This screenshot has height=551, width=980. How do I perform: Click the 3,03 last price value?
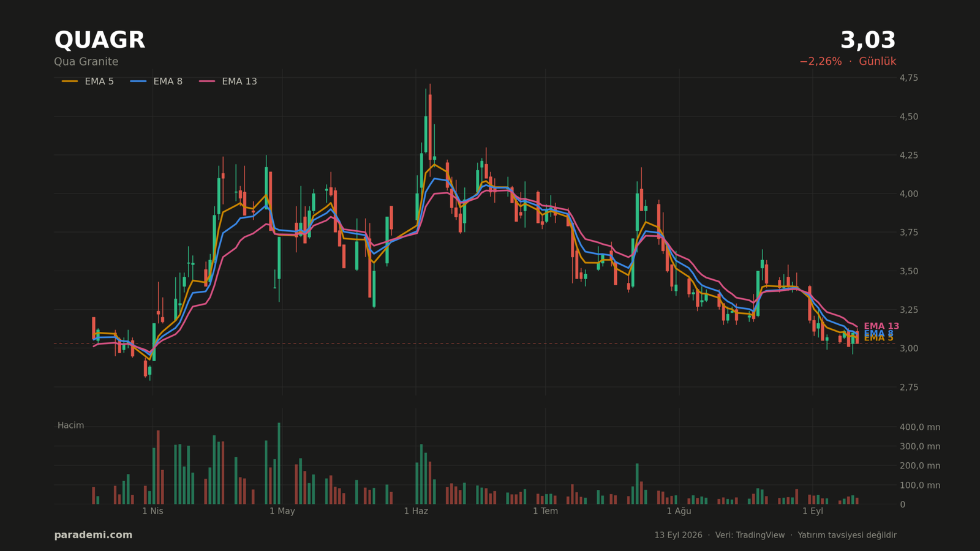(868, 40)
